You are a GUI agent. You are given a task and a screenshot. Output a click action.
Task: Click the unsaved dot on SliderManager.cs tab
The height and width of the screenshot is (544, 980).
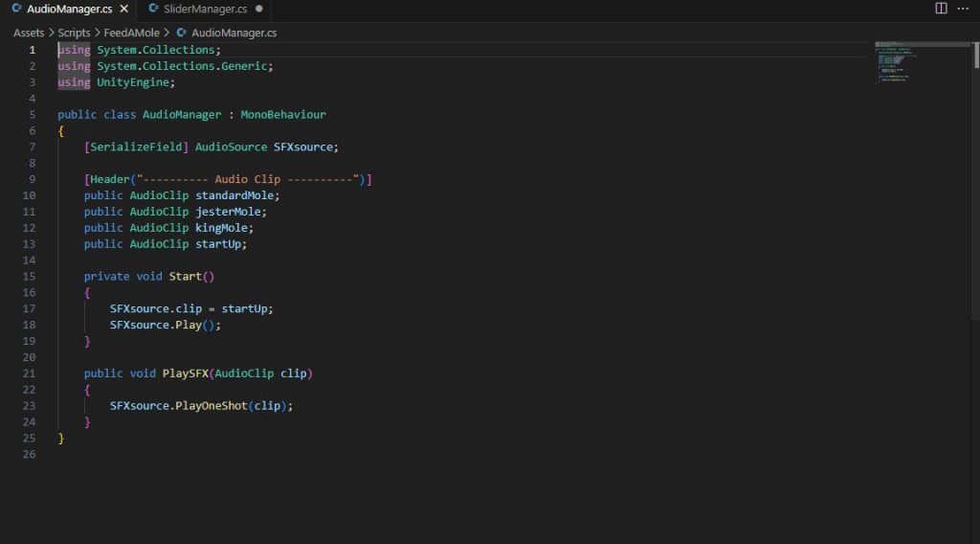(259, 9)
